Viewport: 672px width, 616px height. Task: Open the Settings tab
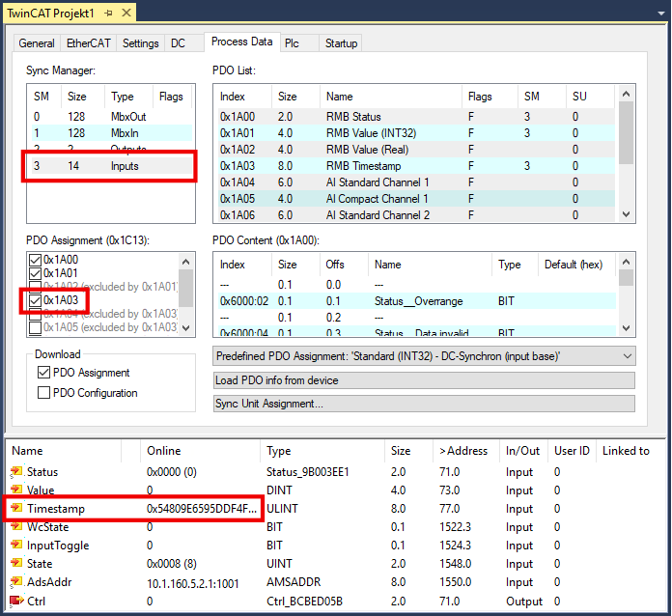tap(140, 43)
